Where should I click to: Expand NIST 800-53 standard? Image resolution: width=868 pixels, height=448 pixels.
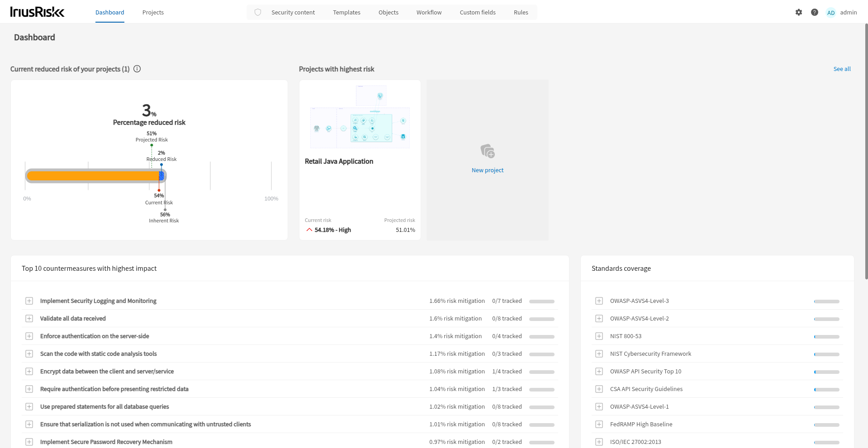599,336
